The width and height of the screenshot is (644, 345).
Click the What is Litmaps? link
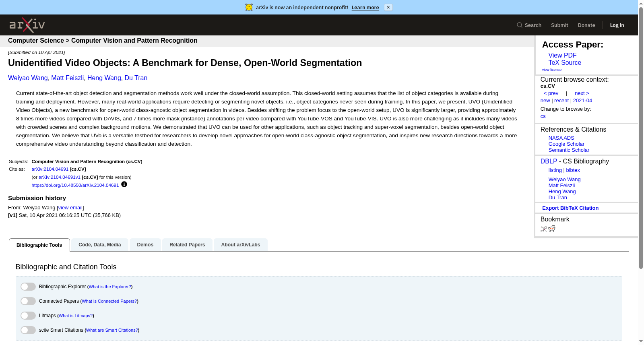click(x=76, y=316)
